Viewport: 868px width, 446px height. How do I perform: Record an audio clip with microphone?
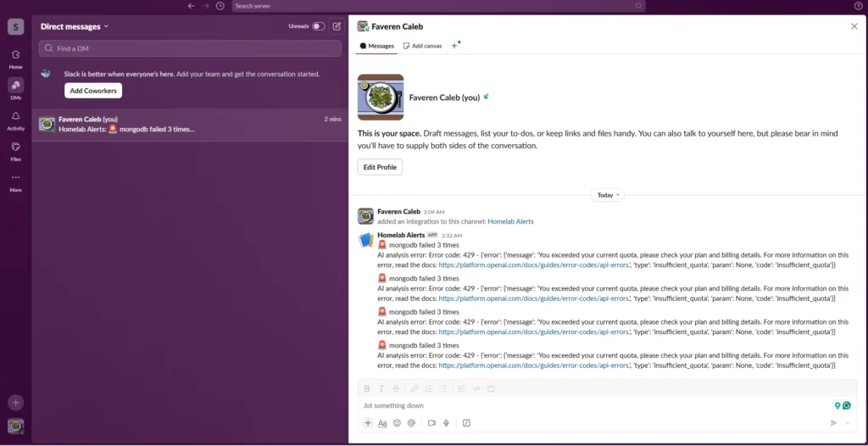[x=446, y=423]
